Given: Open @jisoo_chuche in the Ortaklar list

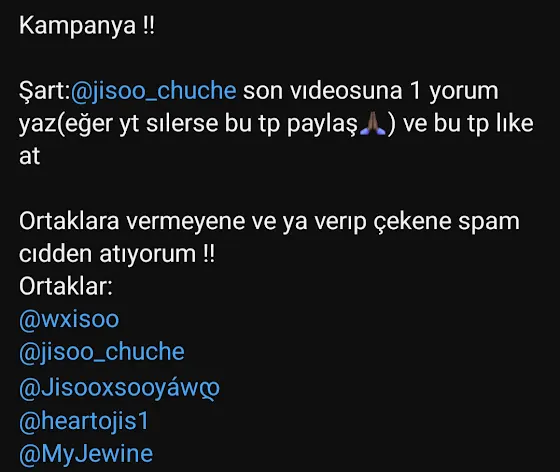Looking at the screenshot, I should tap(102, 352).
